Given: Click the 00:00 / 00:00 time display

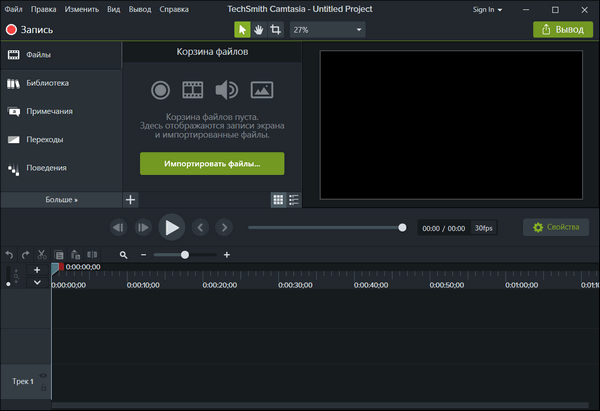Looking at the screenshot, I should 444,228.
